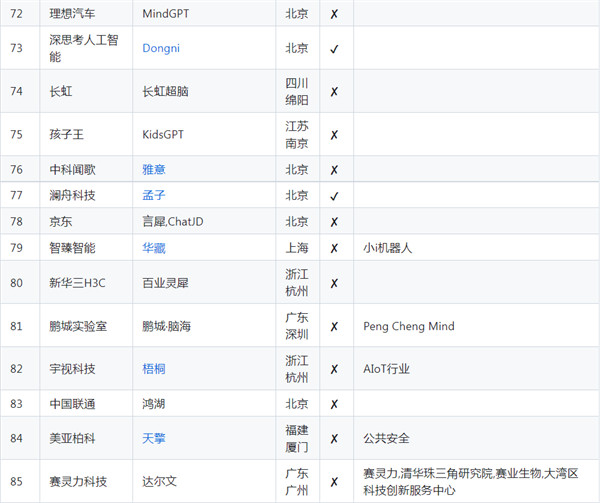Click row number 83
Image resolution: width=600 pixels, height=503 pixels.
pos(16,404)
